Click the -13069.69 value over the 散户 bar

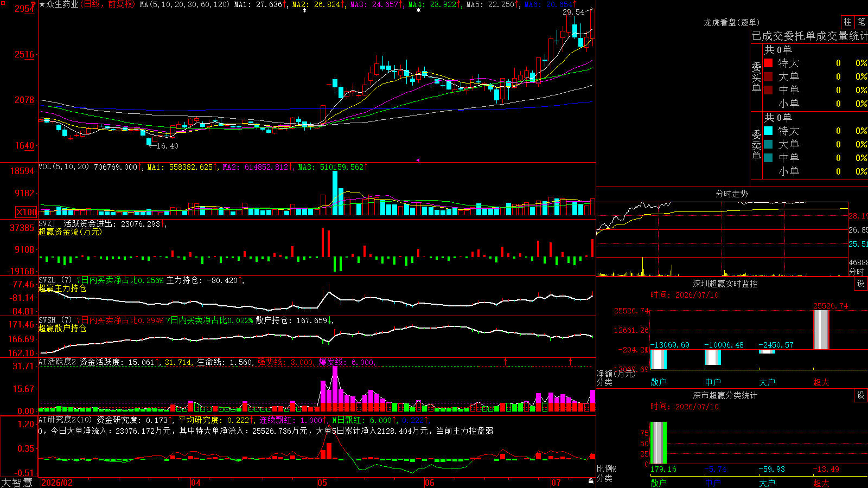(x=670, y=345)
